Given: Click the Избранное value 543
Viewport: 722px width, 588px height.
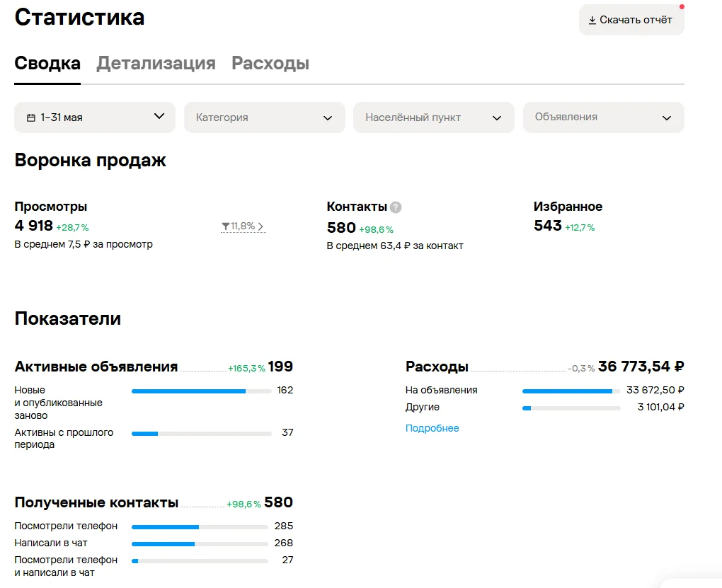Looking at the screenshot, I should coord(547,226).
